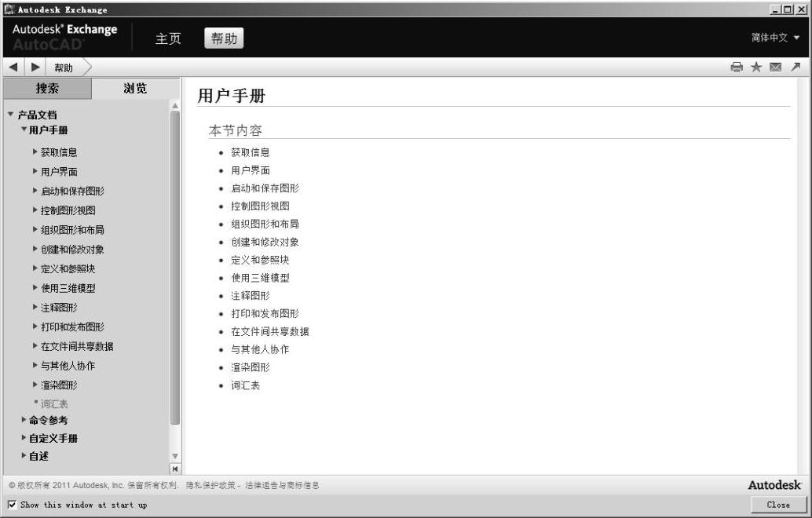Open the 法律通告与商标信息 footer link
Screen dimensions: 812x518
pos(282,485)
